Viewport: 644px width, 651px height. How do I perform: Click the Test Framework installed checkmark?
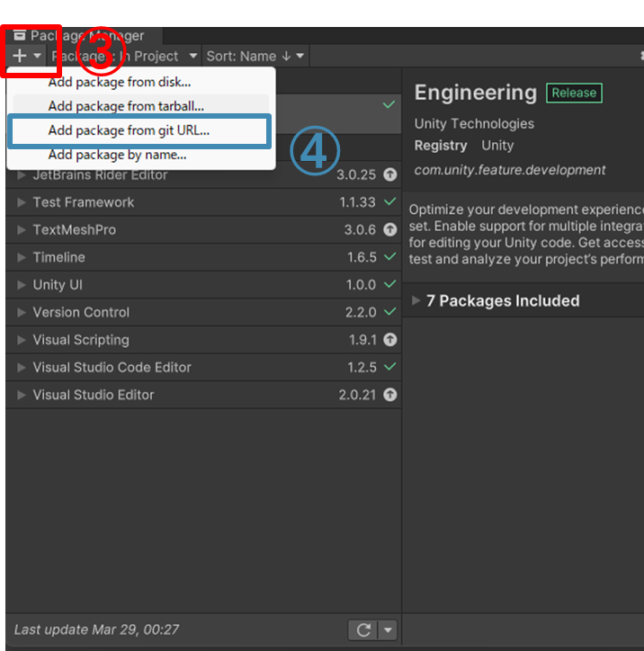coord(389,202)
